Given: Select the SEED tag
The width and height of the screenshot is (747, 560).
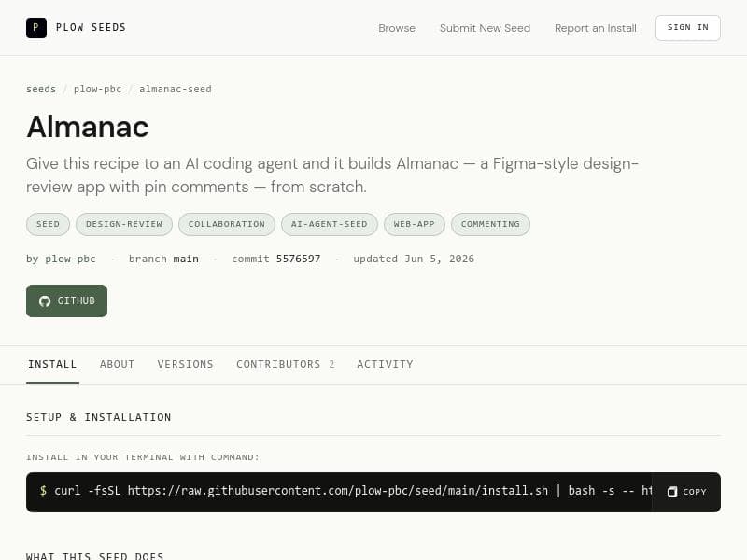Looking at the screenshot, I should click(x=49, y=224).
